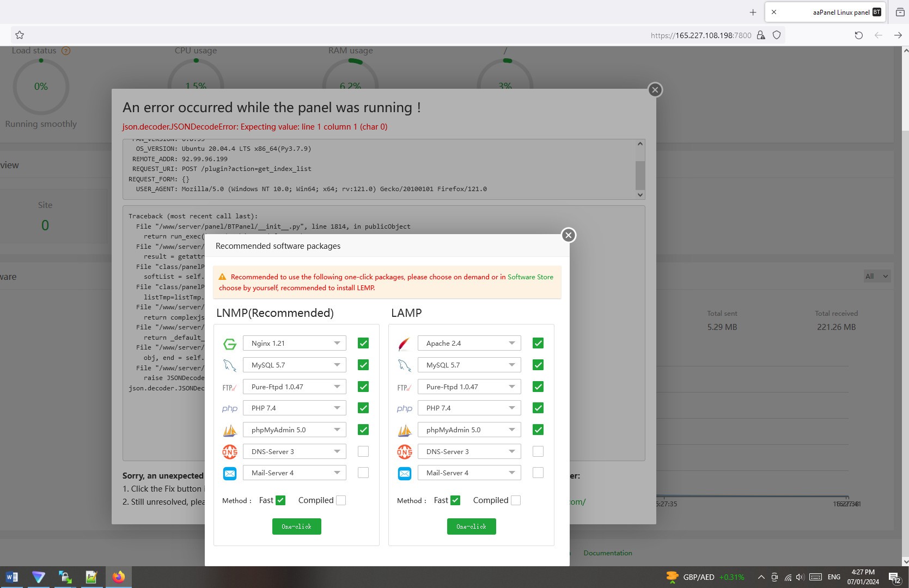Uncheck MySQL 5.7 in LNMP
Image resolution: width=909 pixels, height=588 pixels.
click(x=363, y=365)
